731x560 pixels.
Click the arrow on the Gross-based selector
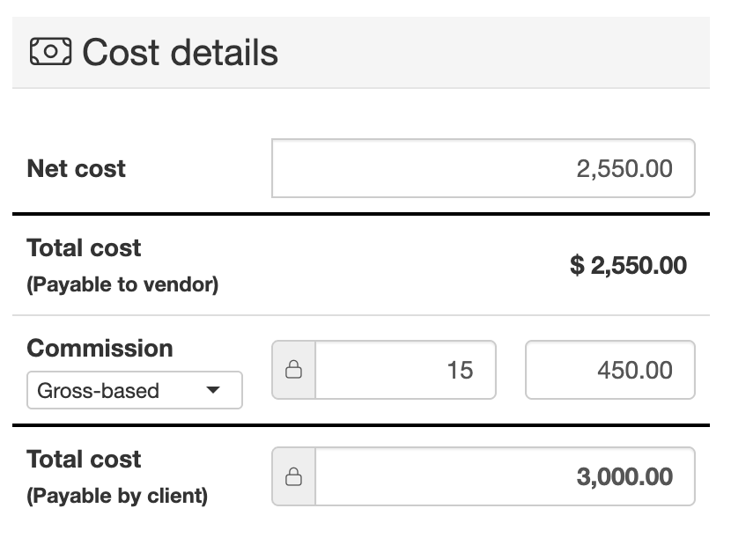pyautogui.click(x=213, y=391)
